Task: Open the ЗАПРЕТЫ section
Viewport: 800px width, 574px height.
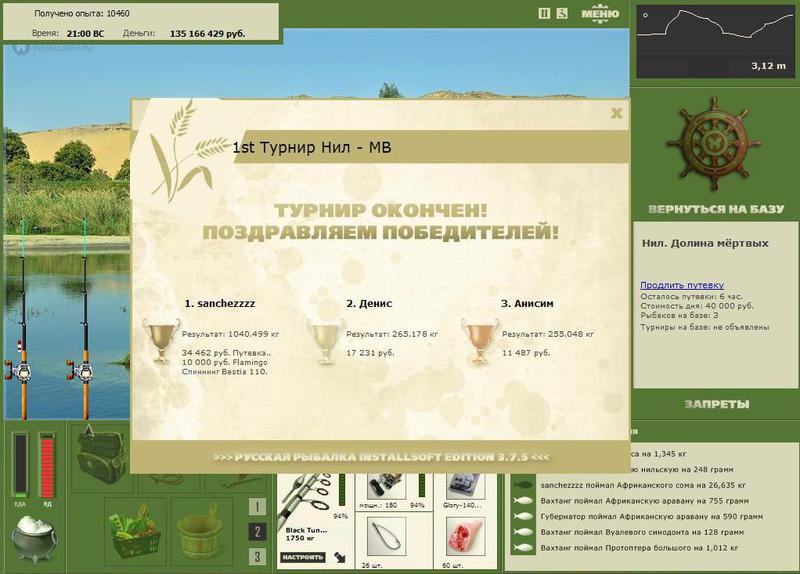Action: pos(717,405)
